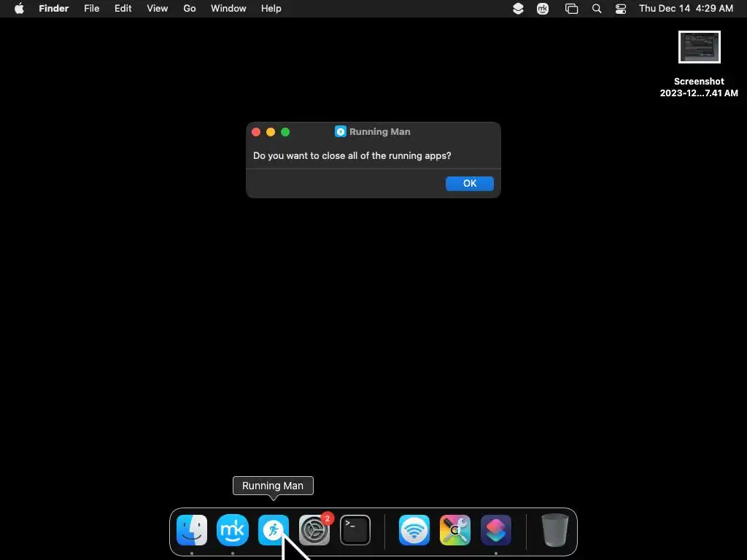Launch the mk app in the Dock
The image size is (747, 560).
tap(233, 529)
